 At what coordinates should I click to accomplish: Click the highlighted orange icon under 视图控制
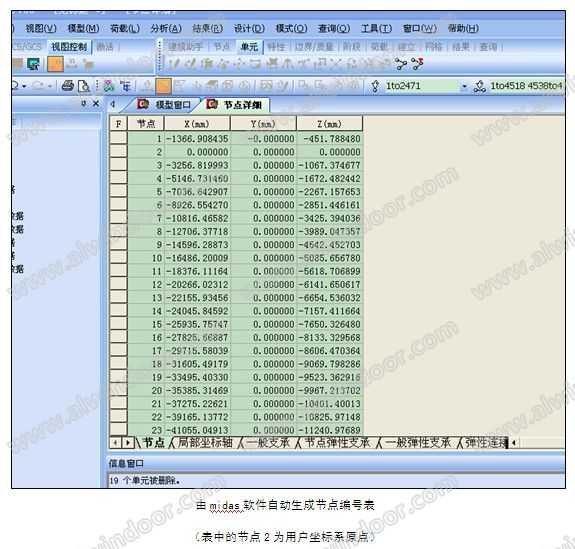click(x=55, y=64)
